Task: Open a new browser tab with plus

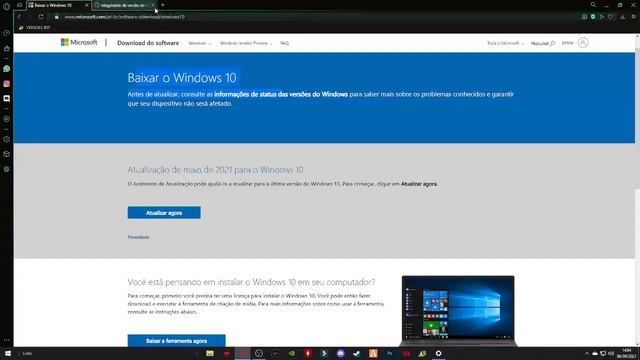Action: [163, 5]
